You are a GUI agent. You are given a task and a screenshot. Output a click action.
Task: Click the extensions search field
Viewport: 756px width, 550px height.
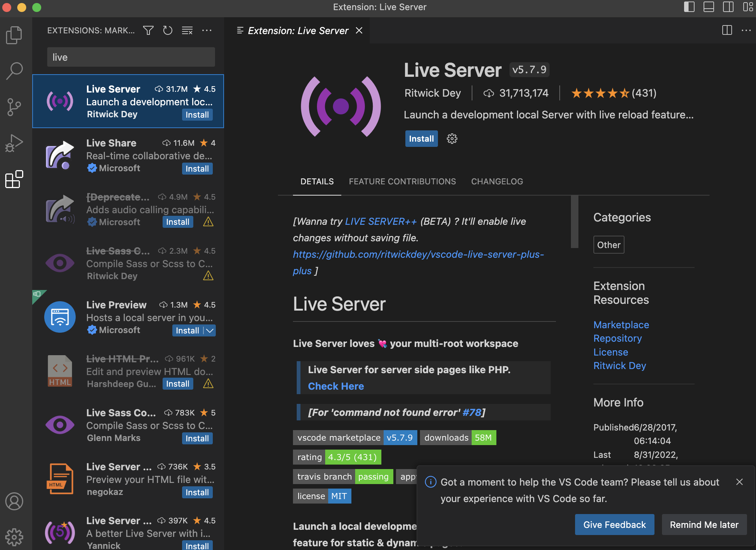pyautogui.click(x=131, y=57)
